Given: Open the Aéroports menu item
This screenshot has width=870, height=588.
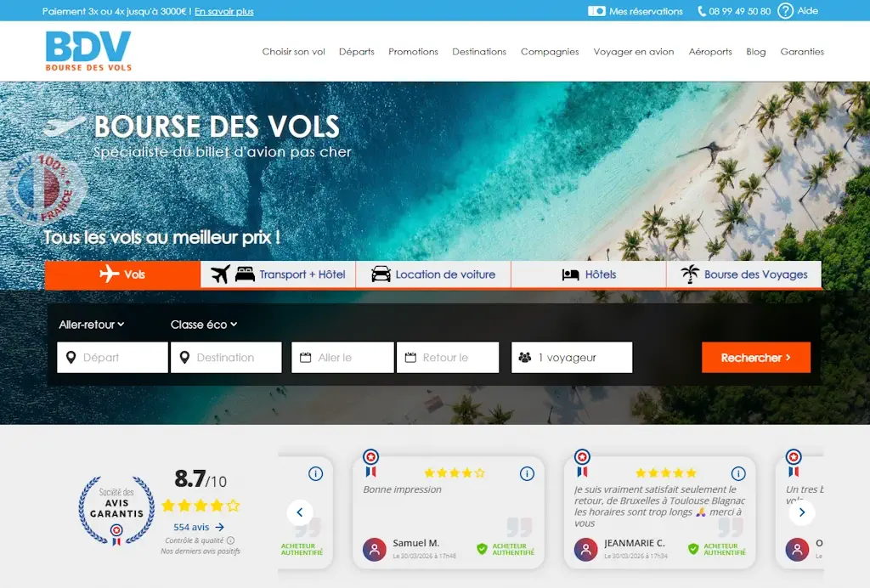Looking at the screenshot, I should tap(710, 52).
